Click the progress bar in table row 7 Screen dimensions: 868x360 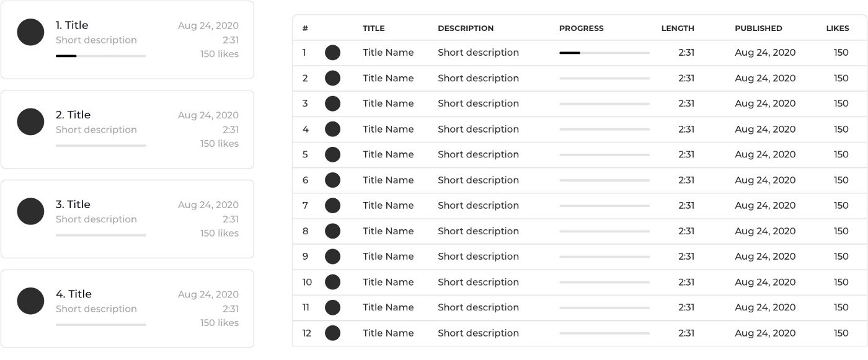point(604,206)
